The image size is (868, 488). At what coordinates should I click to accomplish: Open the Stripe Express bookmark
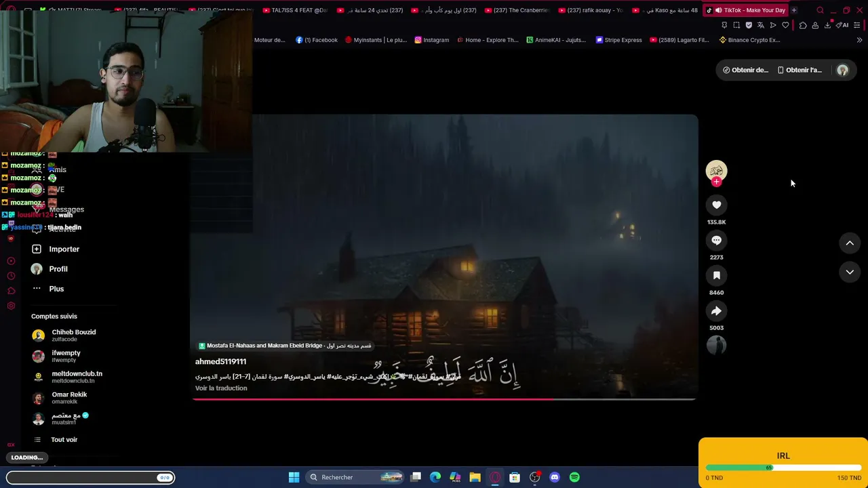point(619,40)
